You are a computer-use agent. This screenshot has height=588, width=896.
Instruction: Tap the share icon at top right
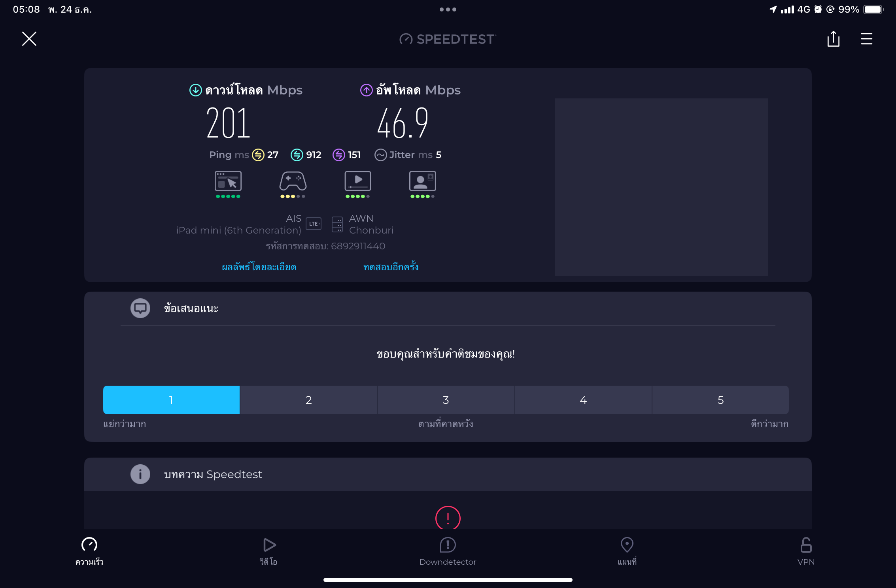coord(833,39)
